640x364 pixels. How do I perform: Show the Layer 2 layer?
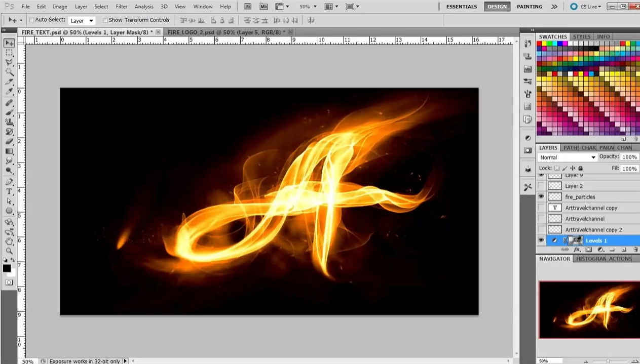pyautogui.click(x=541, y=186)
